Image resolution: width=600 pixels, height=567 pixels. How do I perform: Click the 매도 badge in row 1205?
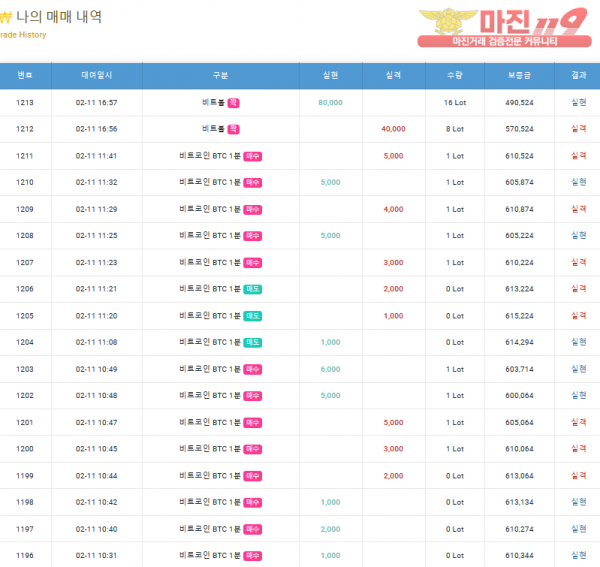pyautogui.click(x=253, y=315)
